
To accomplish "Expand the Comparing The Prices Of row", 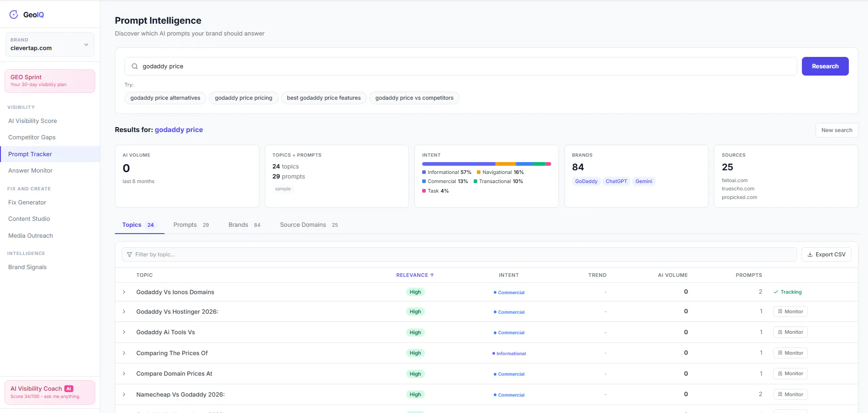I will point(124,353).
